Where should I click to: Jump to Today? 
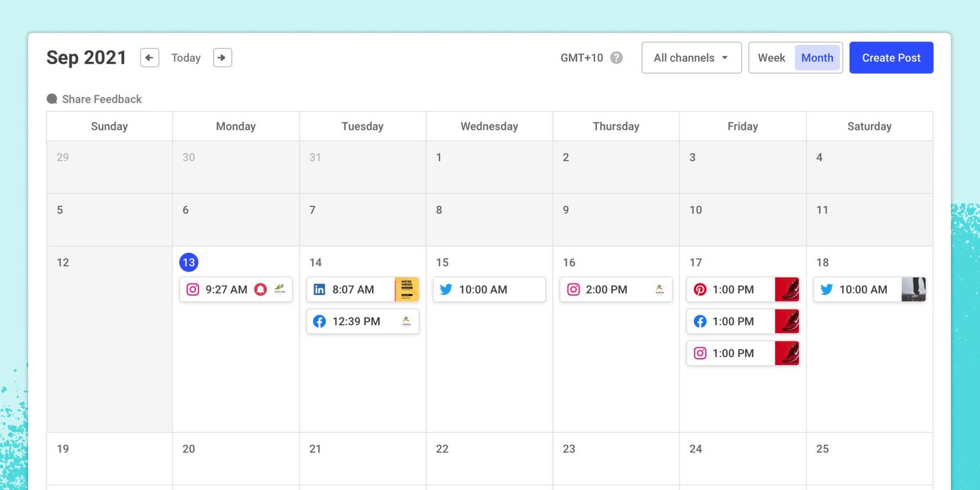coord(186,58)
